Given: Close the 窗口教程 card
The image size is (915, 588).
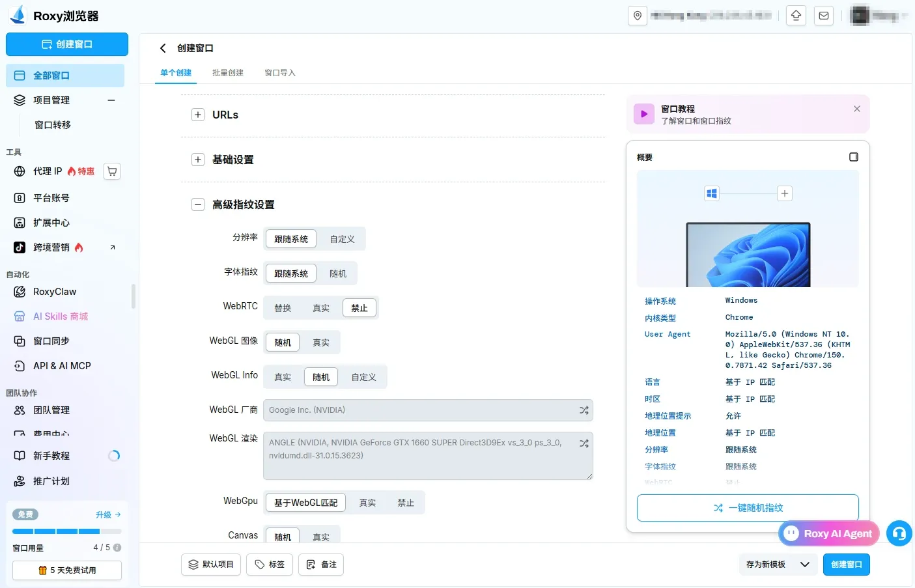Looking at the screenshot, I should 857,109.
